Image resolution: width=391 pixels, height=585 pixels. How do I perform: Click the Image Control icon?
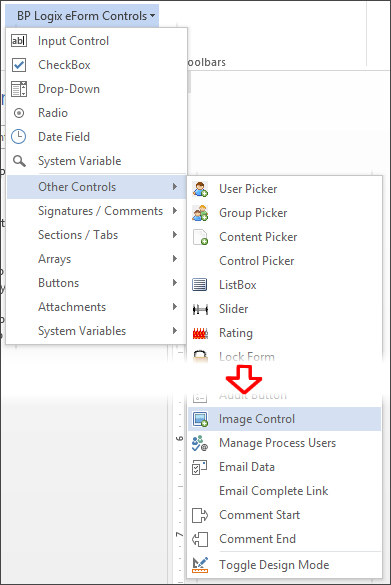coord(200,419)
